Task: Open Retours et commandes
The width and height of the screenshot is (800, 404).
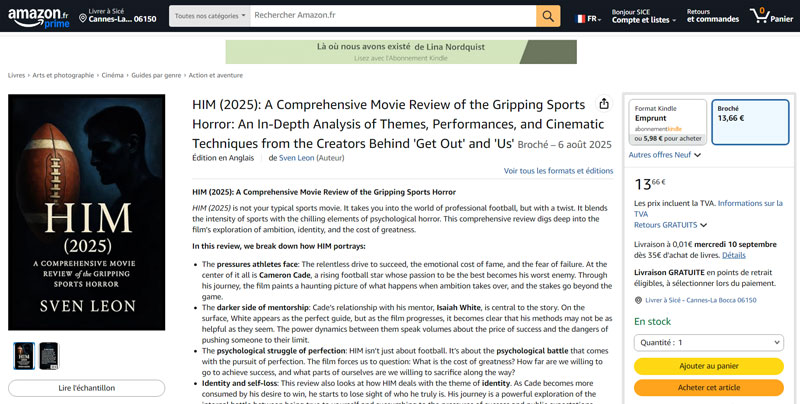Action: point(713,16)
